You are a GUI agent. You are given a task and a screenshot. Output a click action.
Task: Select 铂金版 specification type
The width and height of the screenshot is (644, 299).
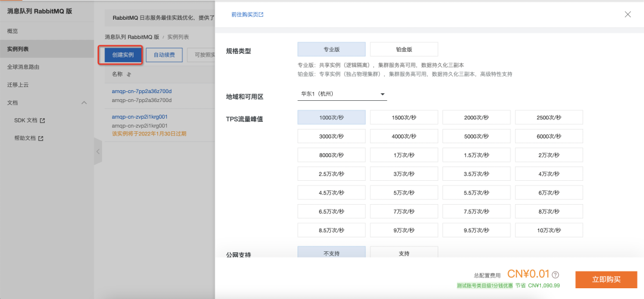pos(404,49)
